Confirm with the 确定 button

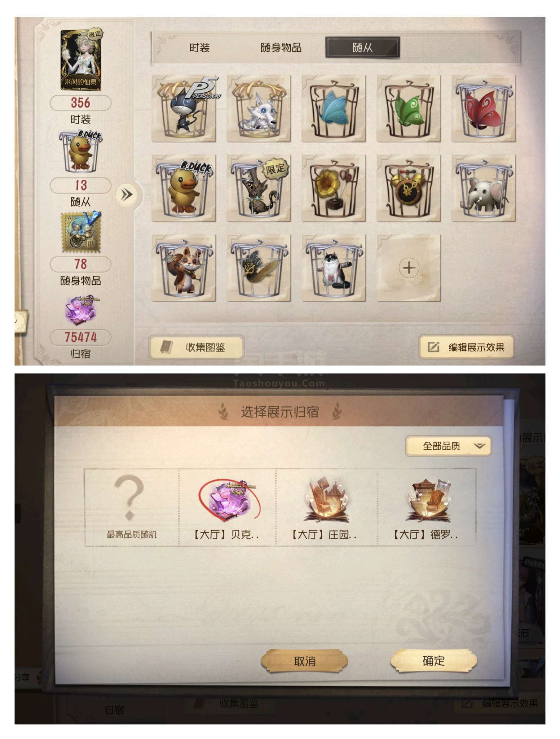[433, 661]
